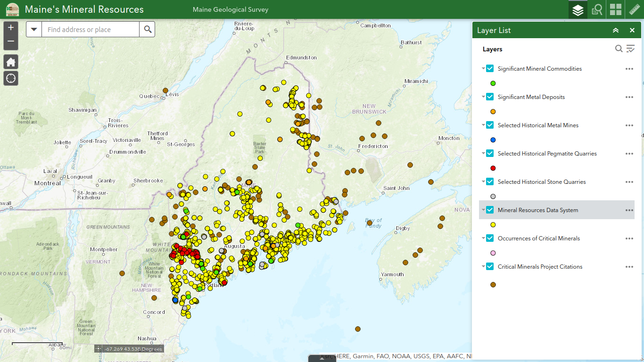
Task: Click the brown Project Citations legend symbol
Action: coord(493,285)
